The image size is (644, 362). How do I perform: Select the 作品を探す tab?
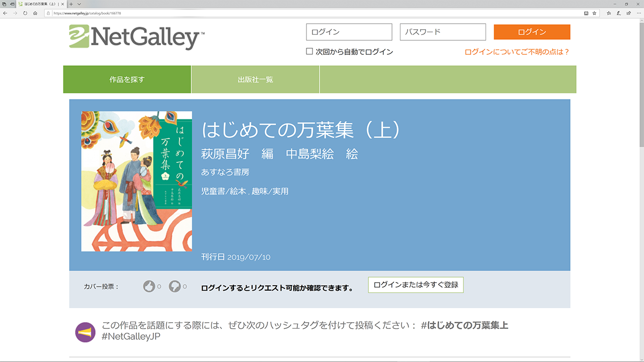click(x=127, y=79)
